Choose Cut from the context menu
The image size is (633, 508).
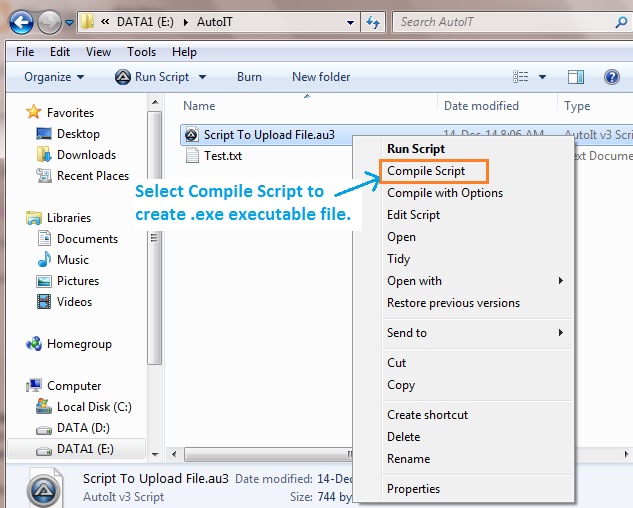pyautogui.click(x=396, y=363)
